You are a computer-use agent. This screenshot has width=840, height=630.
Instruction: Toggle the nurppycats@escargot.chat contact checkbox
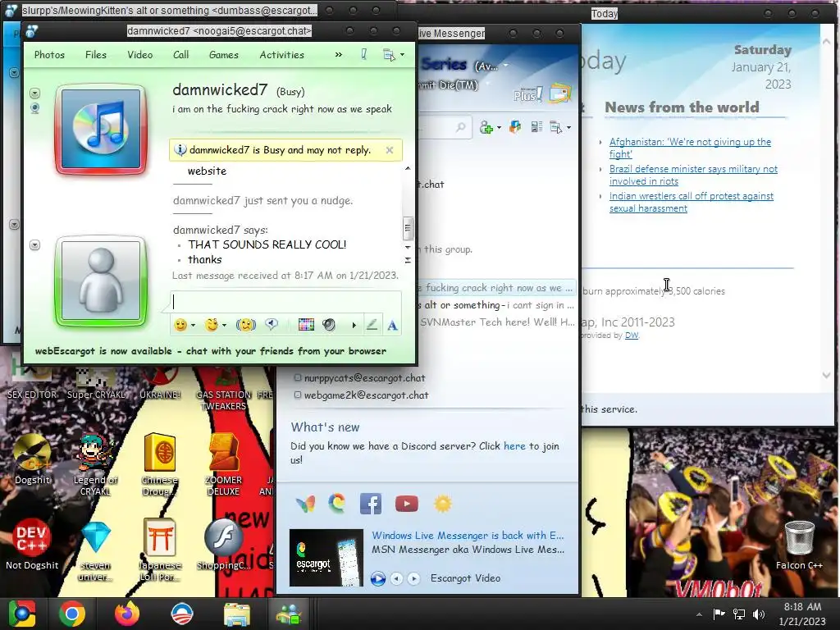(x=297, y=377)
